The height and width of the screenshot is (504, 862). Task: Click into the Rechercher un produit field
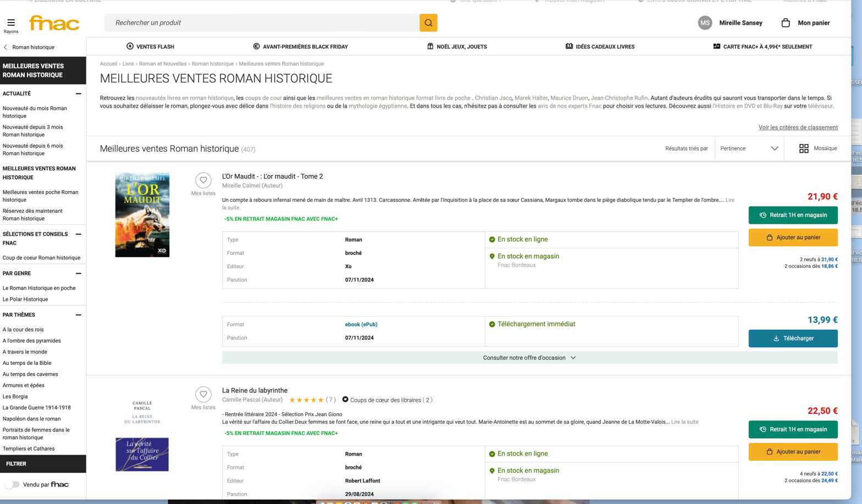(262, 23)
